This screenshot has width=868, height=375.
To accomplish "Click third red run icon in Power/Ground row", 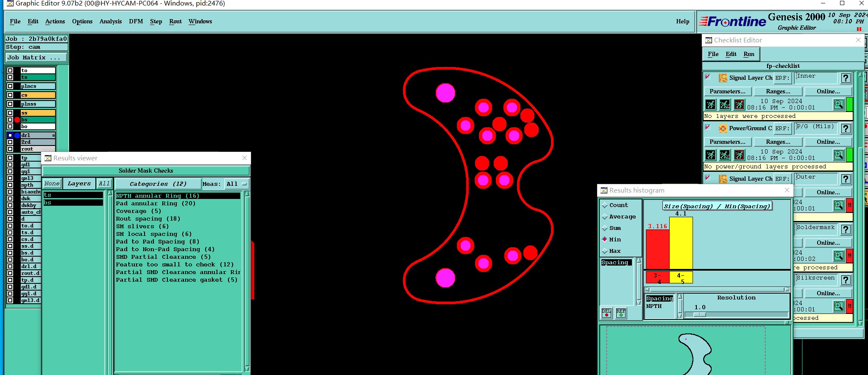I will coord(739,155).
